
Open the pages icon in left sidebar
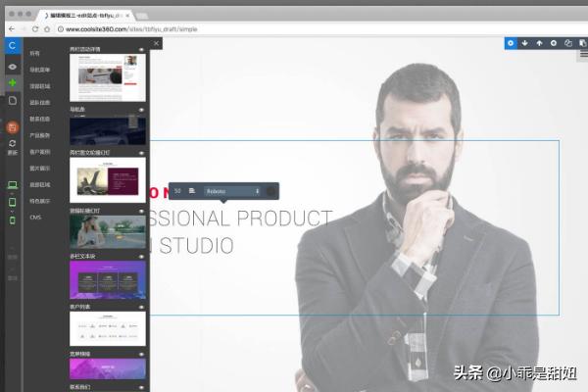coord(12,100)
